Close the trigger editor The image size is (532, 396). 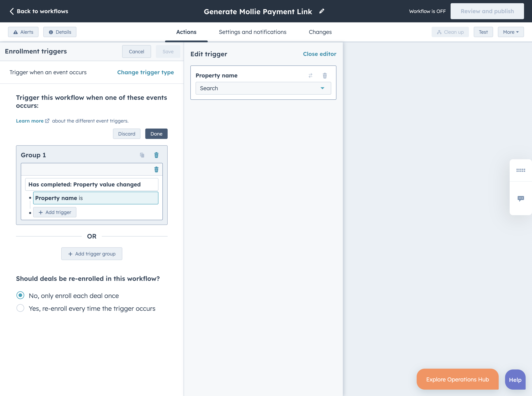click(x=319, y=54)
